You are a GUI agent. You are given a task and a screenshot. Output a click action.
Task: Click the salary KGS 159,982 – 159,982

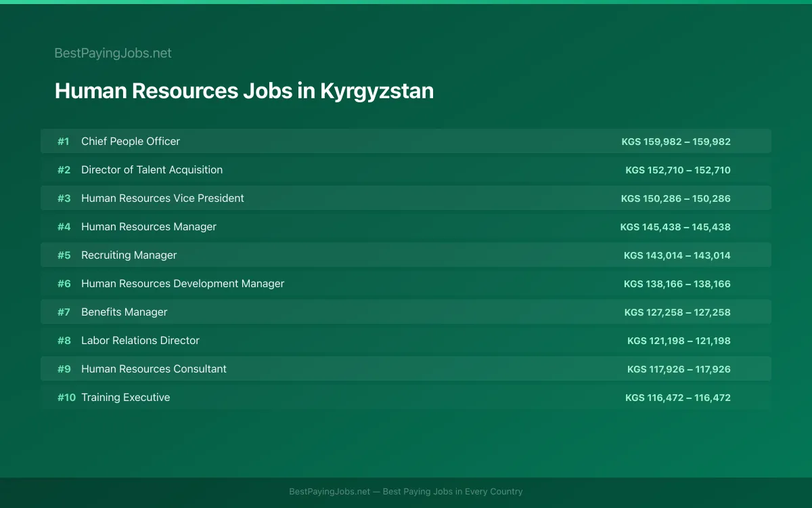coord(676,142)
